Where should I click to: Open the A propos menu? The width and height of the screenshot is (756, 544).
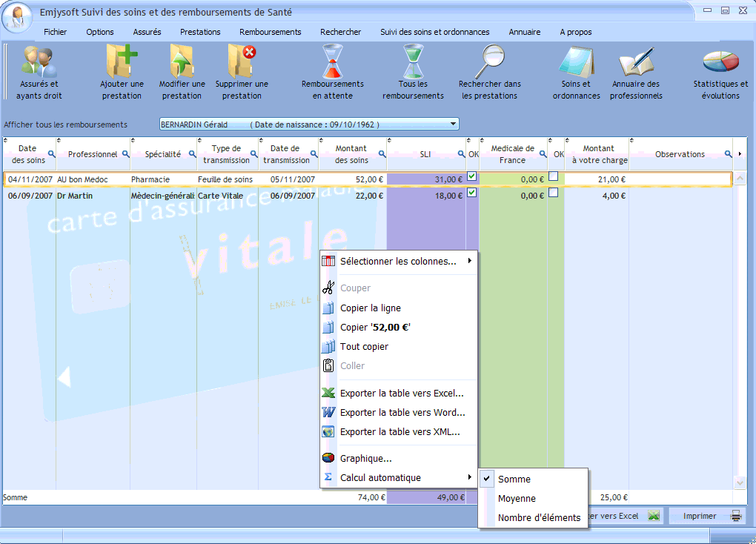[576, 32]
